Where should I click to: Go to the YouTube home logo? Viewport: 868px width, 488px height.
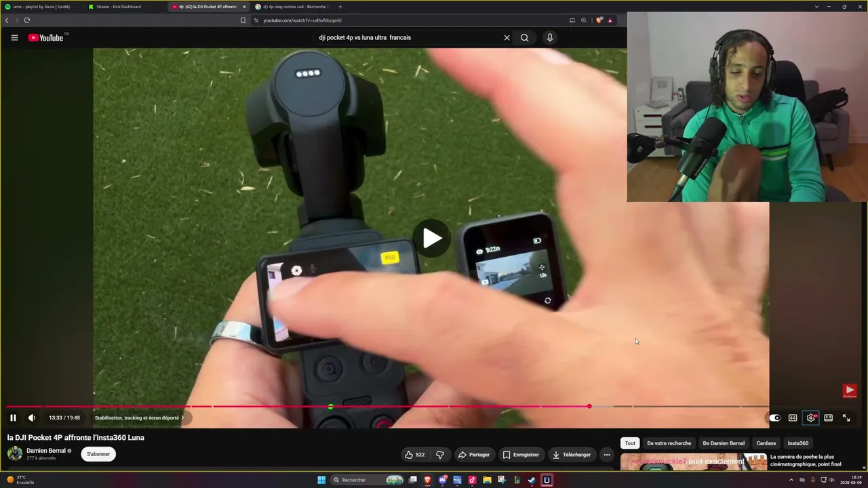pyautogui.click(x=46, y=38)
